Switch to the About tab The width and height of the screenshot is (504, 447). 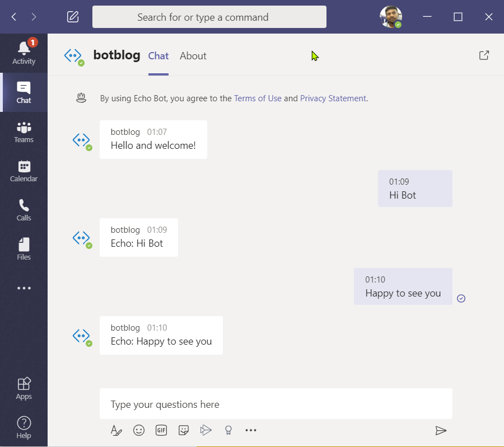click(x=193, y=56)
